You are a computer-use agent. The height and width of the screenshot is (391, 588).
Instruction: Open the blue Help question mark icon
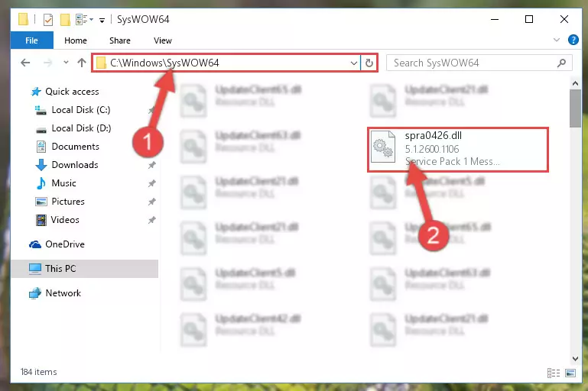(573, 40)
